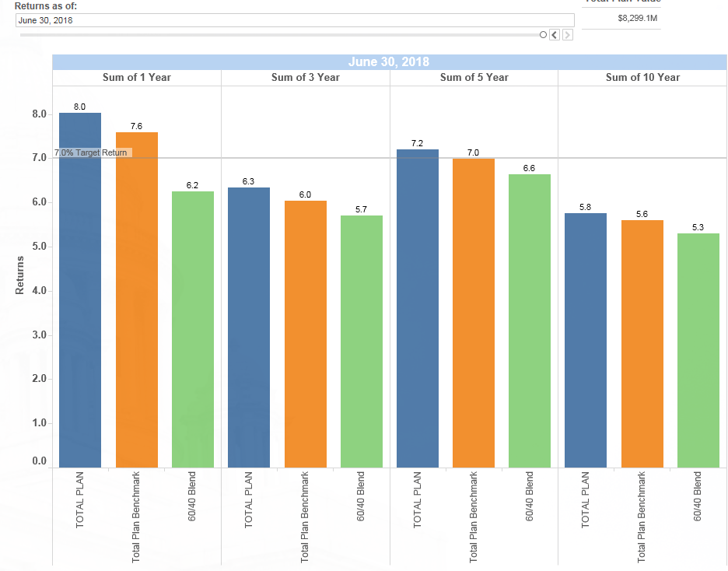This screenshot has height=571, width=728.
Task: Click the next date arrow button
Action: (x=567, y=35)
